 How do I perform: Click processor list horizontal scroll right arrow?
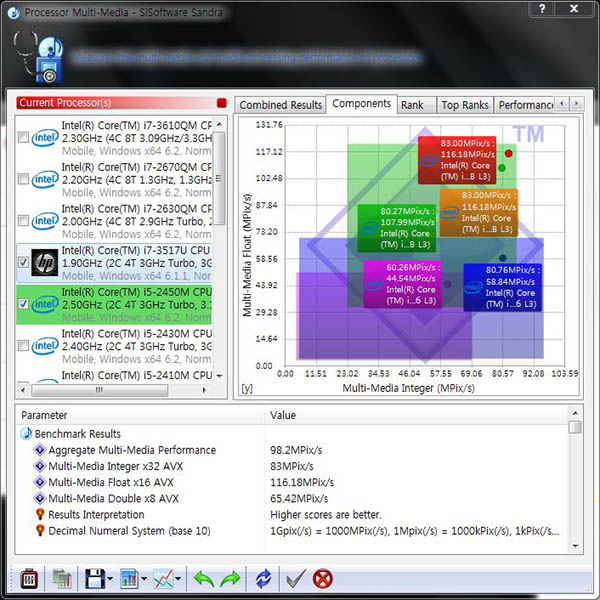click(x=204, y=390)
